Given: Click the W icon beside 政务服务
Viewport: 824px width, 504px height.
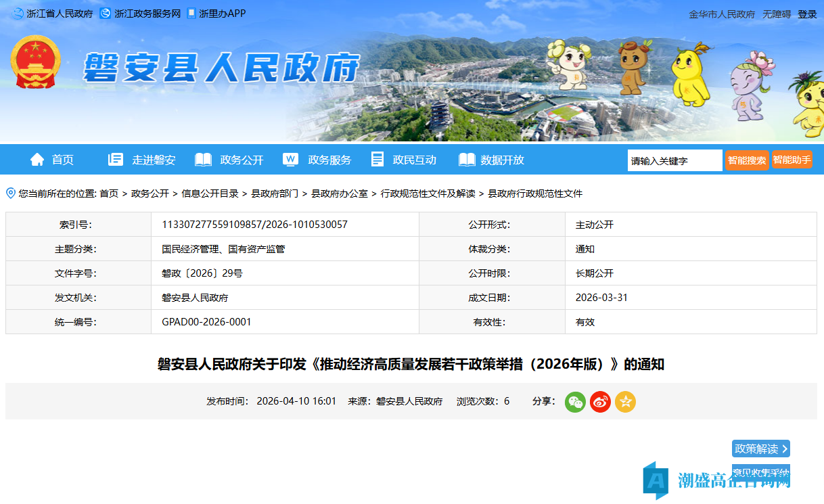Looking at the screenshot, I should pyautogui.click(x=290, y=159).
